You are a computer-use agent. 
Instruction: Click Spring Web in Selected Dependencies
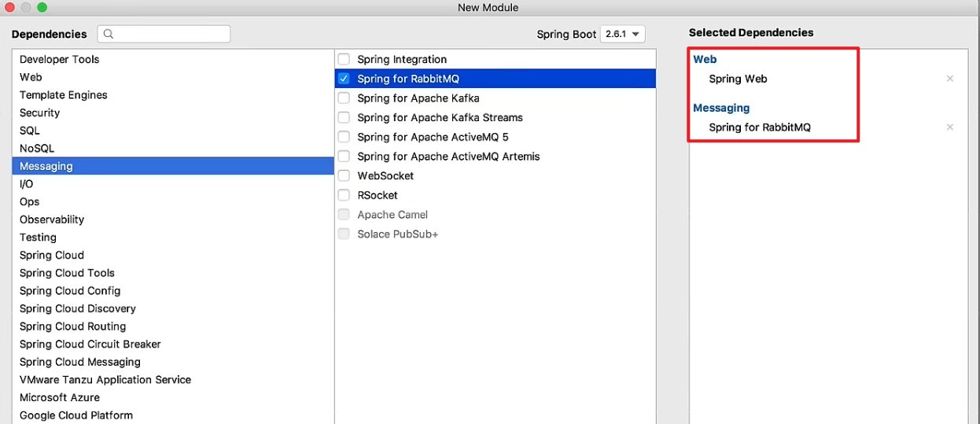point(738,79)
